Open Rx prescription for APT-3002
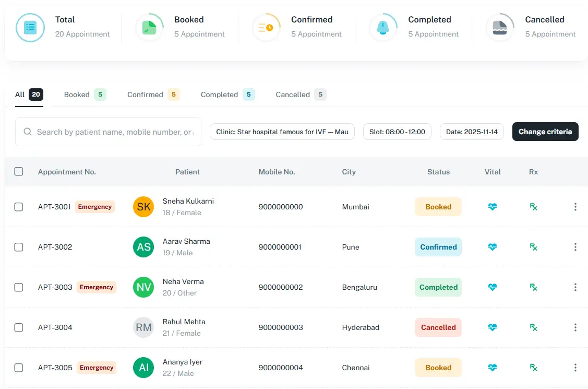Screen dimensions: 588x389 click(533, 247)
